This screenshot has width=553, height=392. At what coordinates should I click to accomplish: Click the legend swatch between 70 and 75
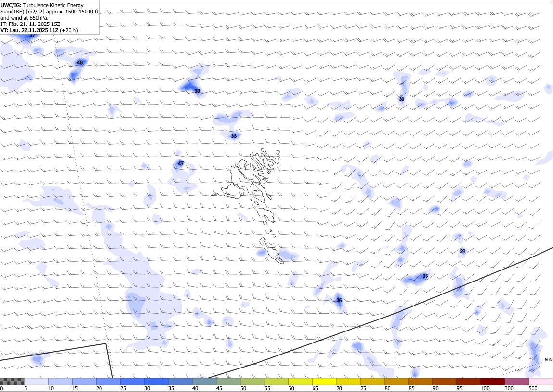pyautogui.click(x=349, y=381)
